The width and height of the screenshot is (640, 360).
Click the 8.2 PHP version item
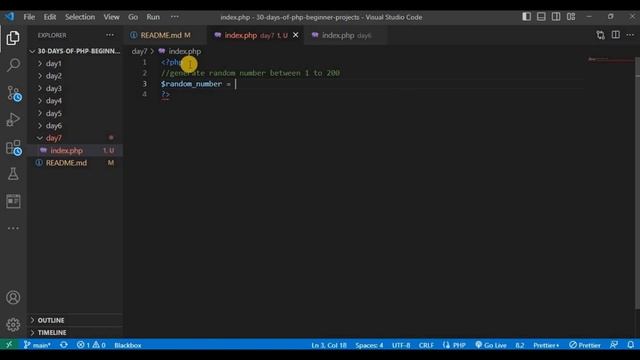520,345
